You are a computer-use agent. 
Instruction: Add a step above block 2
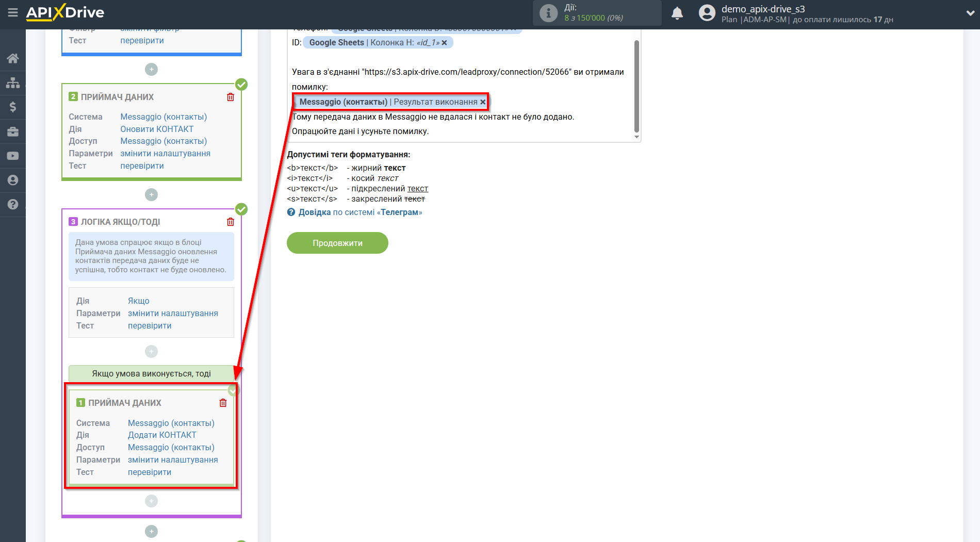151,69
